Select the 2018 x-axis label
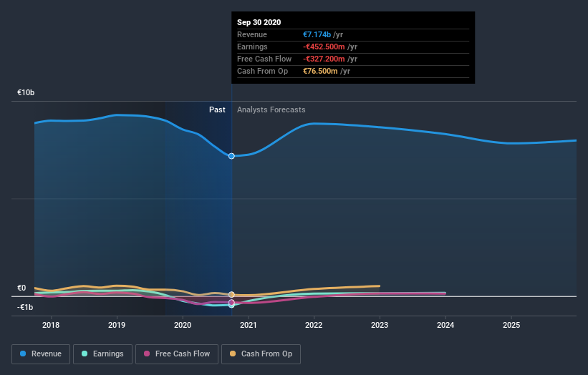 51,325
